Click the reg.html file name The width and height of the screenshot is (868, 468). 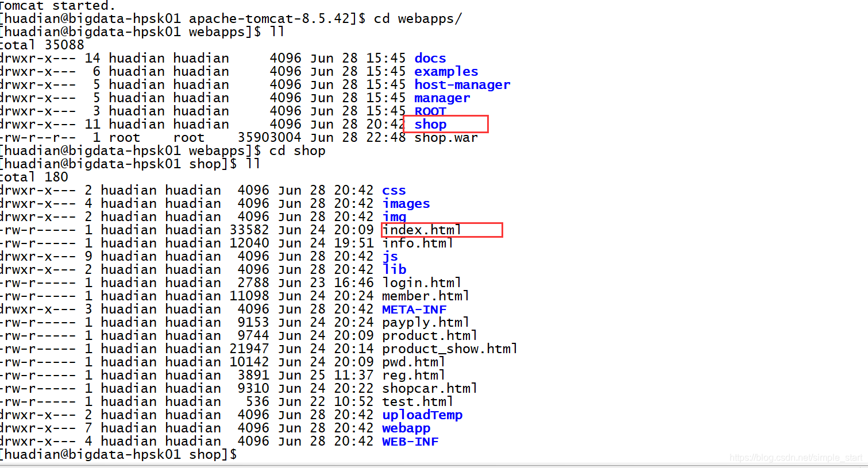pyautogui.click(x=414, y=376)
